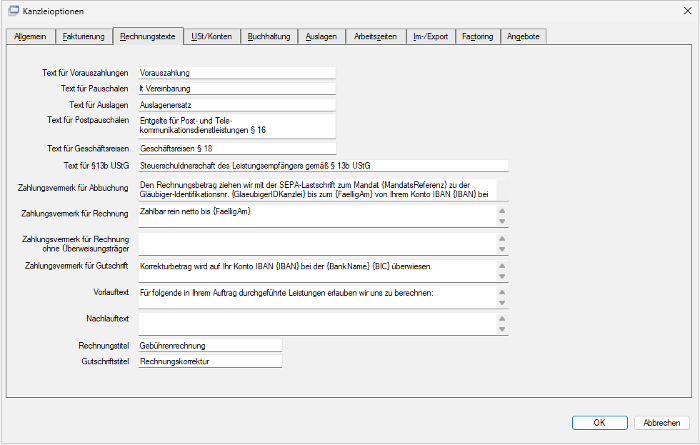
Task: Click the label "Zahlungsvermerk für Gutschrift"
Action: click(76, 266)
